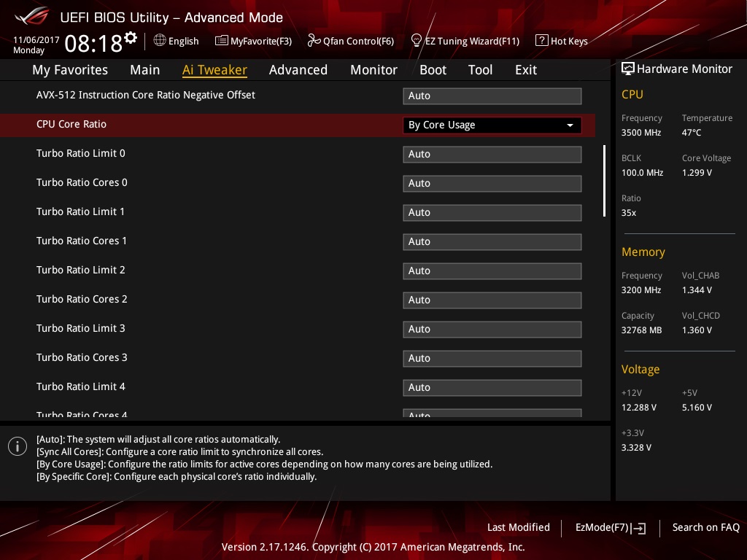Click the Turbo Ratio Cores 2 Auto field
This screenshot has width=747, height=560.
click(x=492, y=300)
